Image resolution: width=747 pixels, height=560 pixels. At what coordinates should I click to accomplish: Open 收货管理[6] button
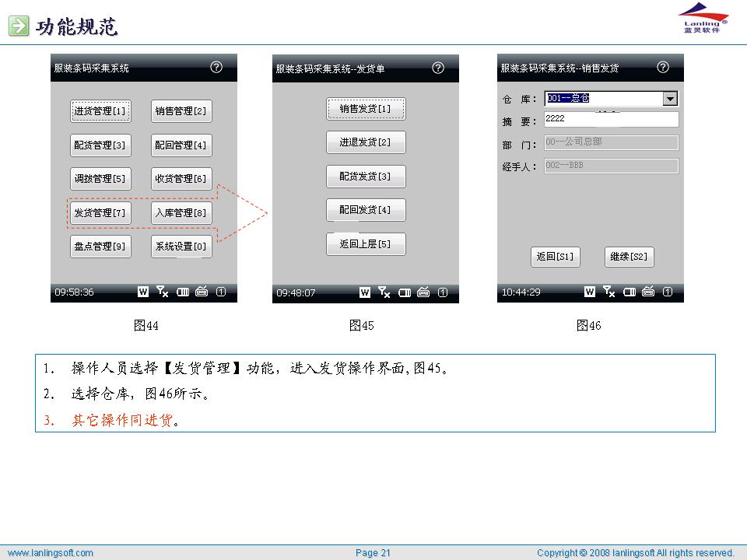coord(181,179)
